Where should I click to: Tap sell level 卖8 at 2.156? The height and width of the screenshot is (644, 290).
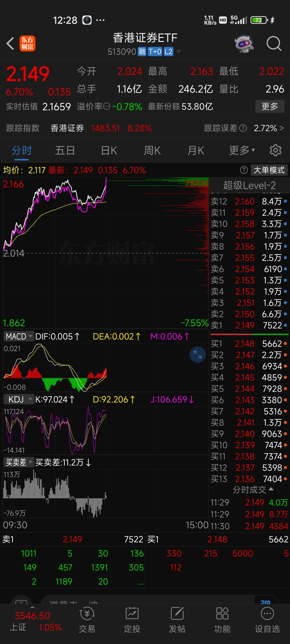click(x=249, y=246)
